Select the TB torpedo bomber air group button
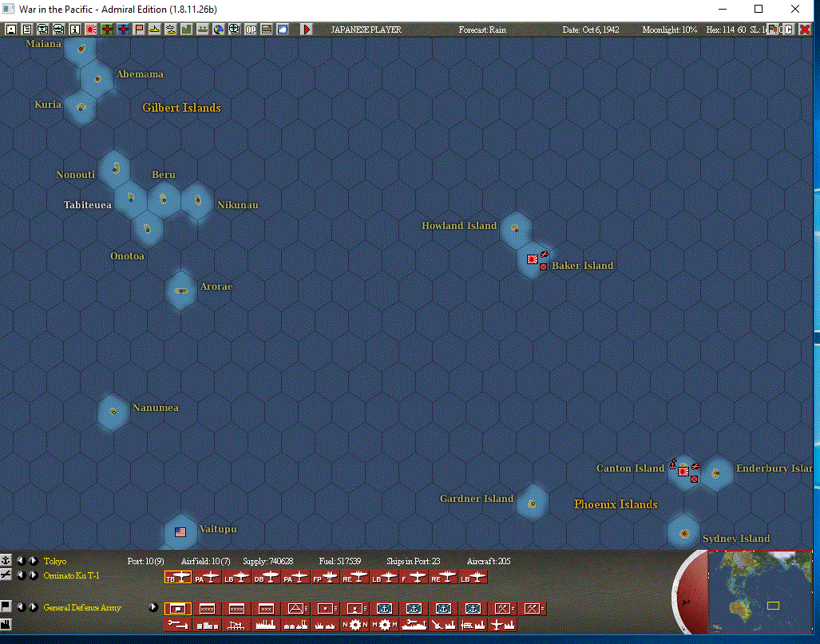Viewport: 820px width, 644px height. click(x=178, y=578)
